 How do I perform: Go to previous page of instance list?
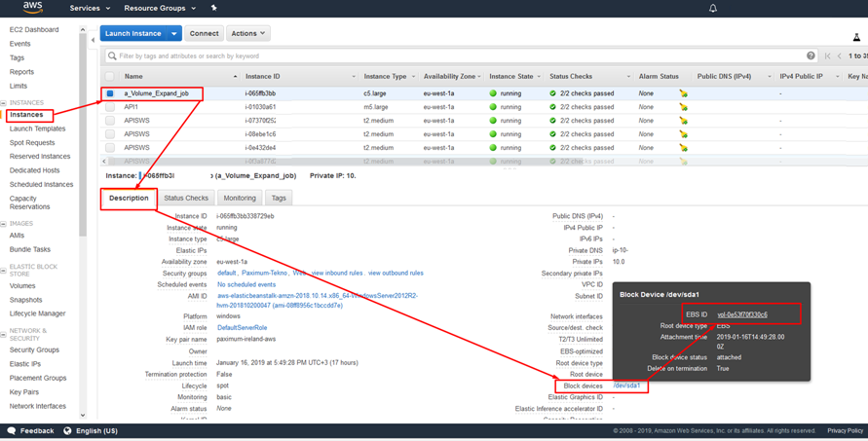point(839,55)
